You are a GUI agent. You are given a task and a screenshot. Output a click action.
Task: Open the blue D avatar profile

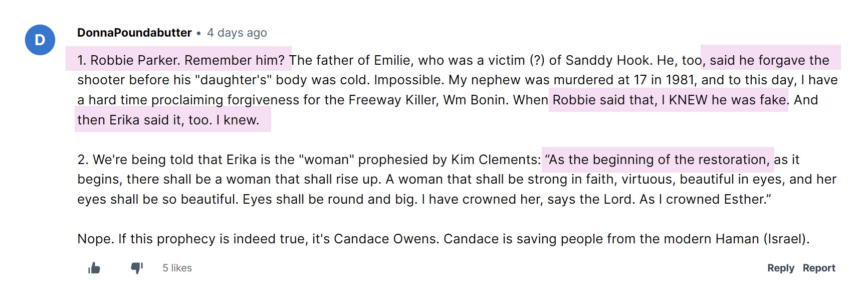pyautogui.click(x=40, y=40)
